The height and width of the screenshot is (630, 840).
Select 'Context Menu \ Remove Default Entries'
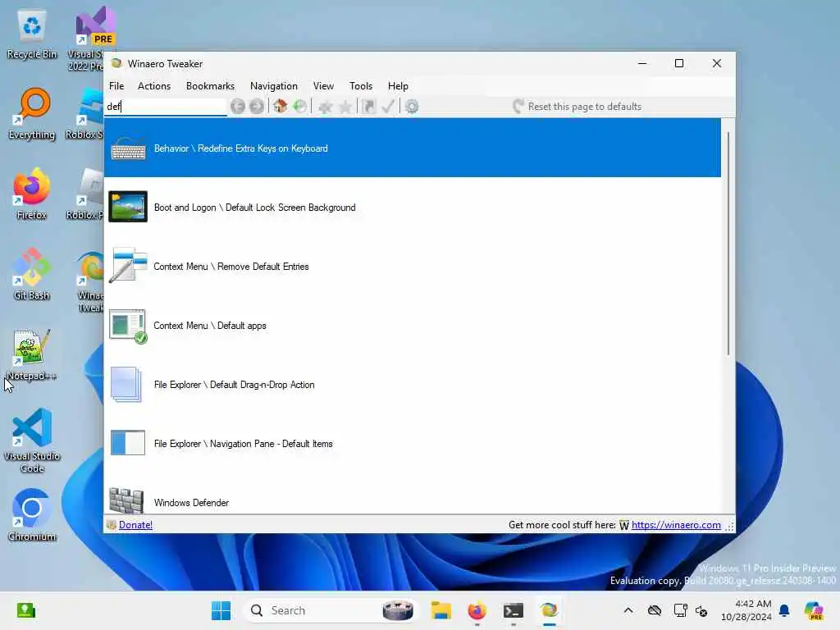[x=413, y=267]
